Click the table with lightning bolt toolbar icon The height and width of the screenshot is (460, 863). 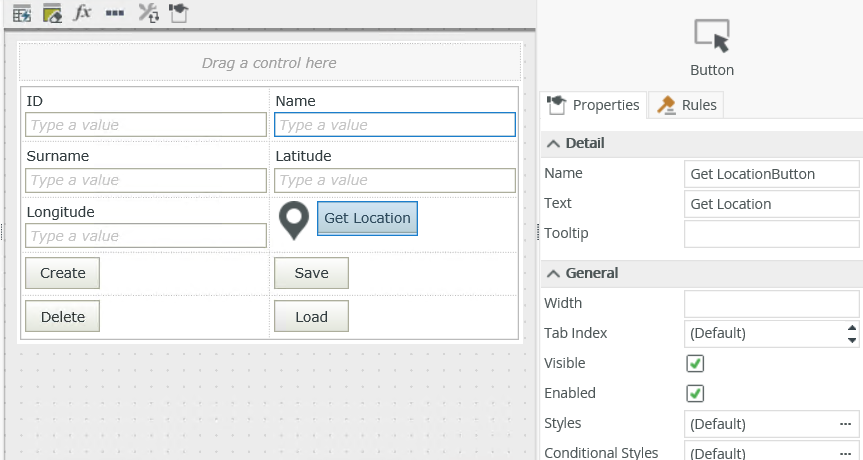click(21, 13)
